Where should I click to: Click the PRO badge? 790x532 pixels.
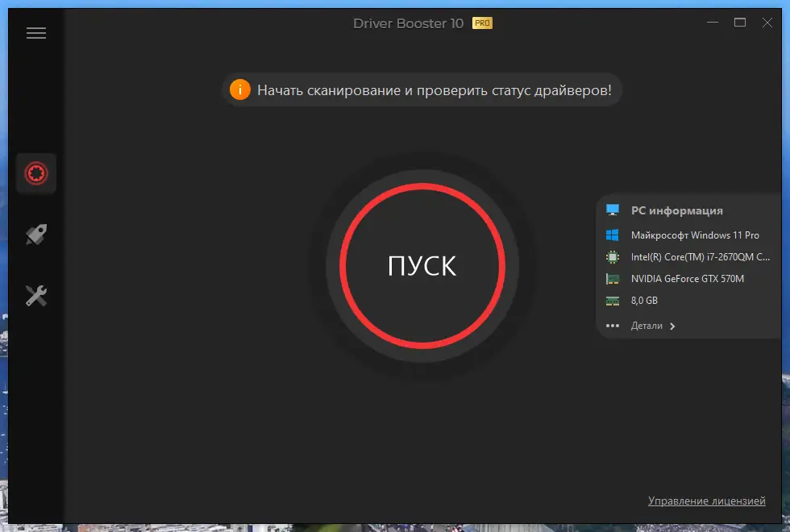click(482, 23)
